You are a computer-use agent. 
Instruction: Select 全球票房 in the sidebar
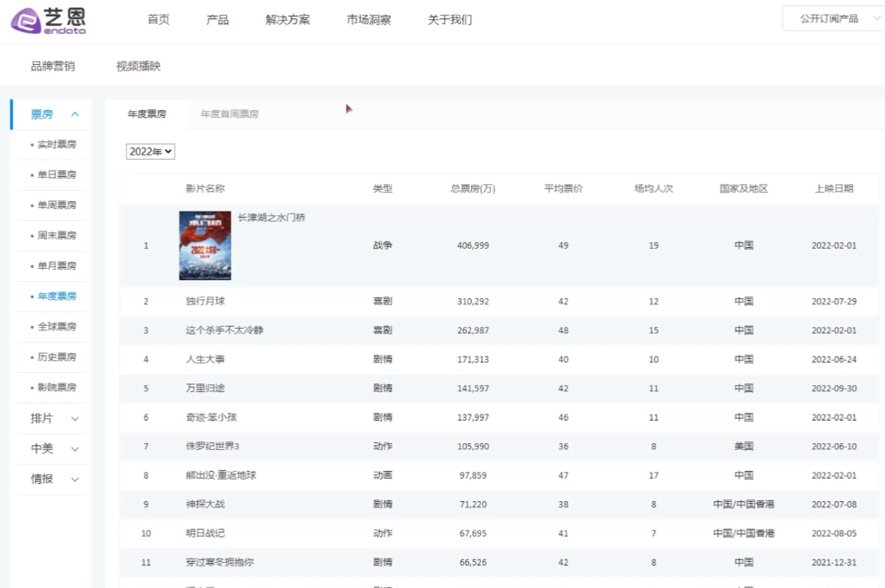(56, 327)
